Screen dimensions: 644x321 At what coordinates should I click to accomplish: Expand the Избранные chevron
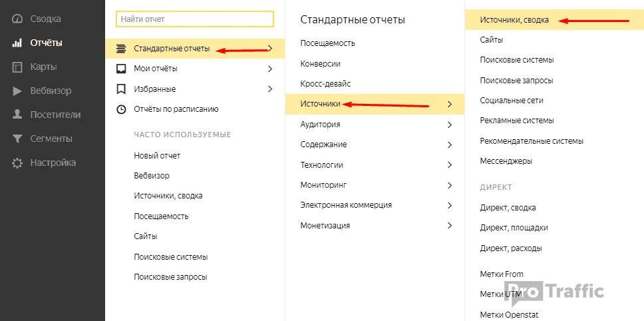(x=270, y=89)
